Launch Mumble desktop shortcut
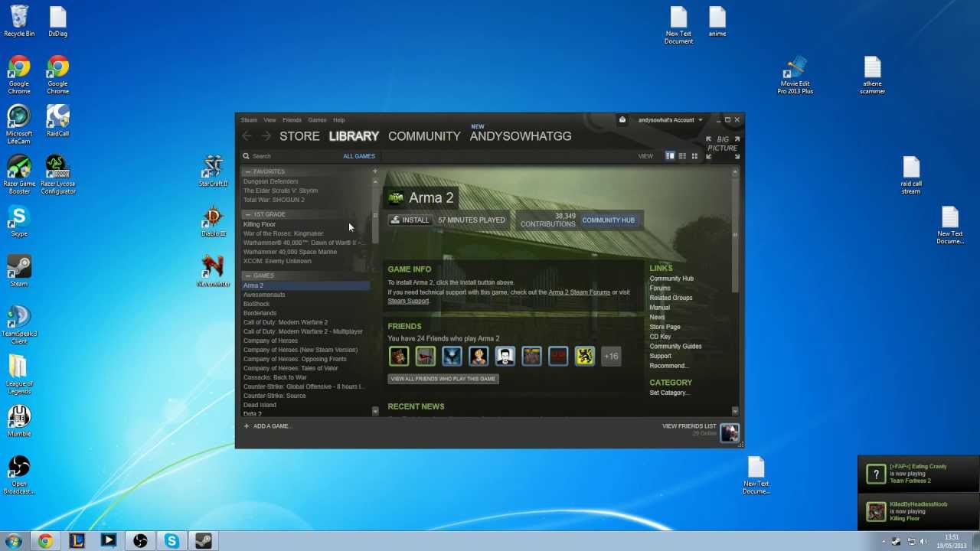Screen dimensions: 980x551 click(19, 421)
